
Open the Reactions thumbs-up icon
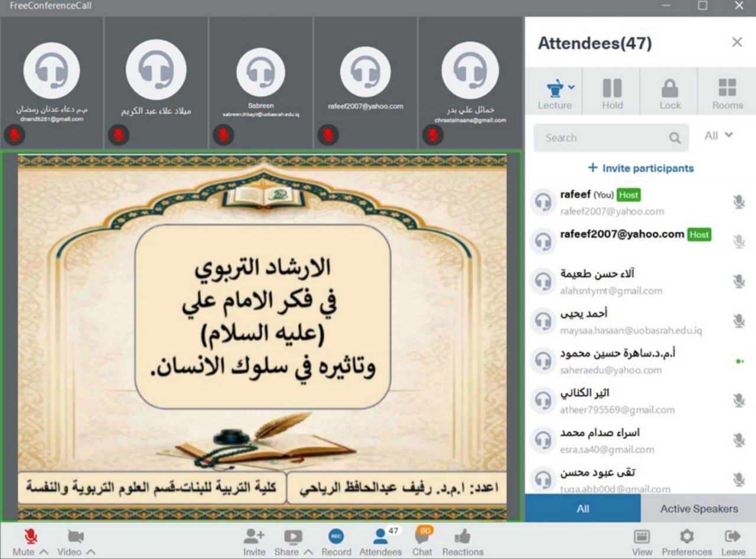[462, 537]
